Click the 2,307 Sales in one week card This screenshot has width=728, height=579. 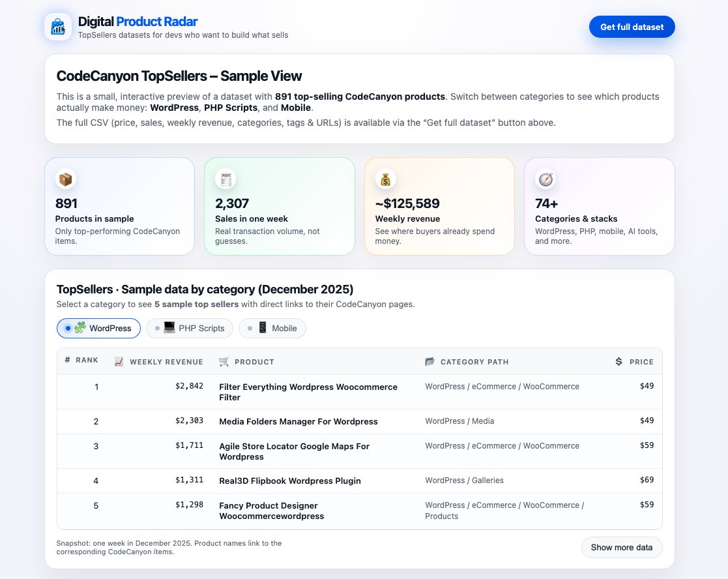280,206
